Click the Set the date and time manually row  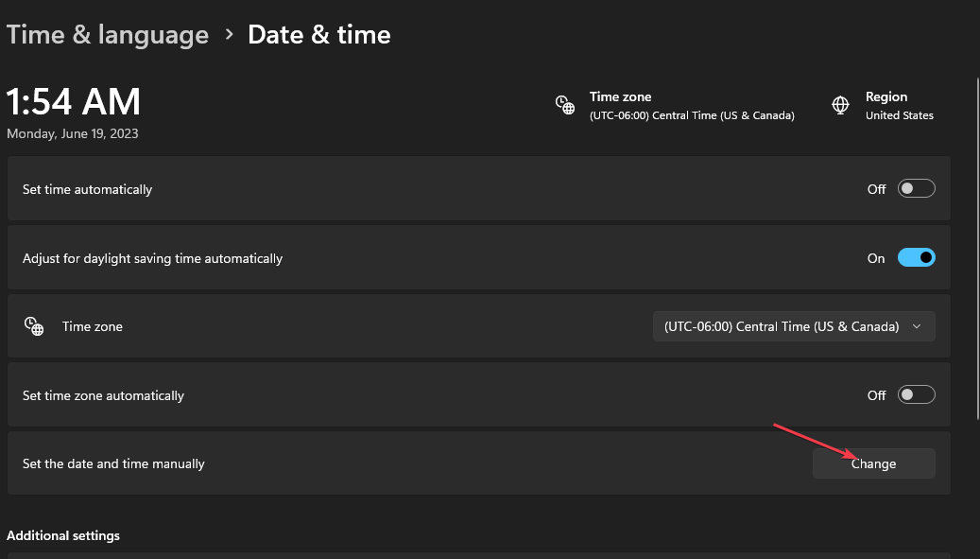click(x=479, y=463)
